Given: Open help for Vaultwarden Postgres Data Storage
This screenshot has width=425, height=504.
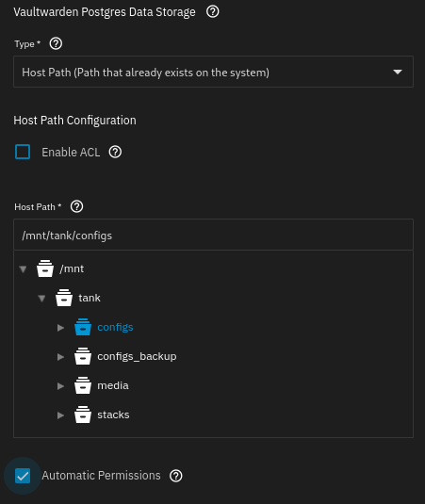Looking at the screenshot, I should (213, 12).
